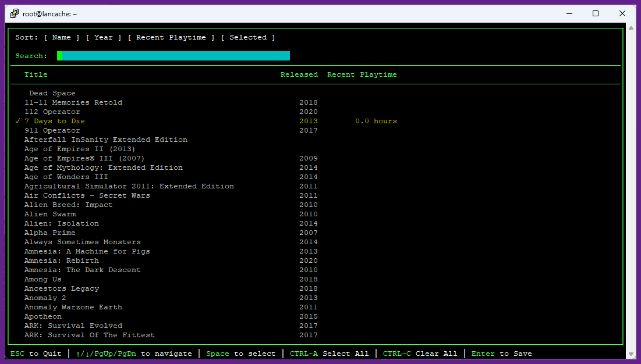Select the 11-11 Memories Retold row
641x364 pixels.
pos(73,102)
